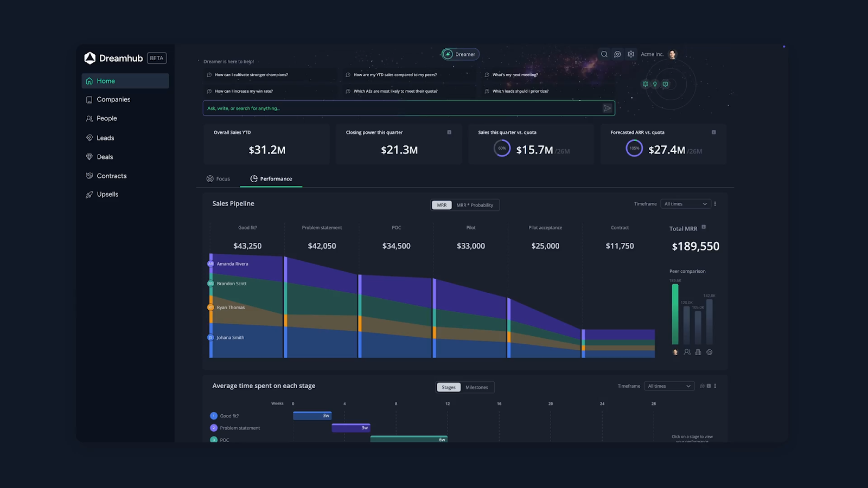Select the MRR toggle option
Screen dimensions: 868x488
442,205
